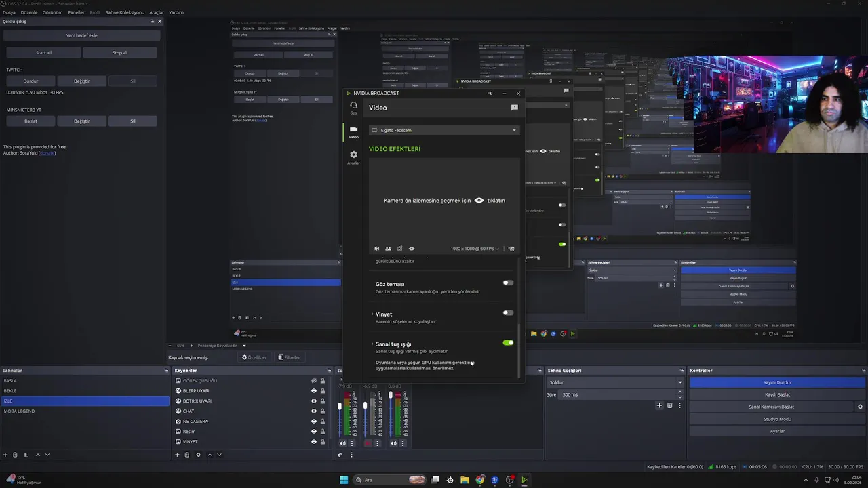The height and width of the screenshot is (488, 868).
Task: Show the hidden GÖREV ÇUBUĞU source
Action: (x=313, y=381)
